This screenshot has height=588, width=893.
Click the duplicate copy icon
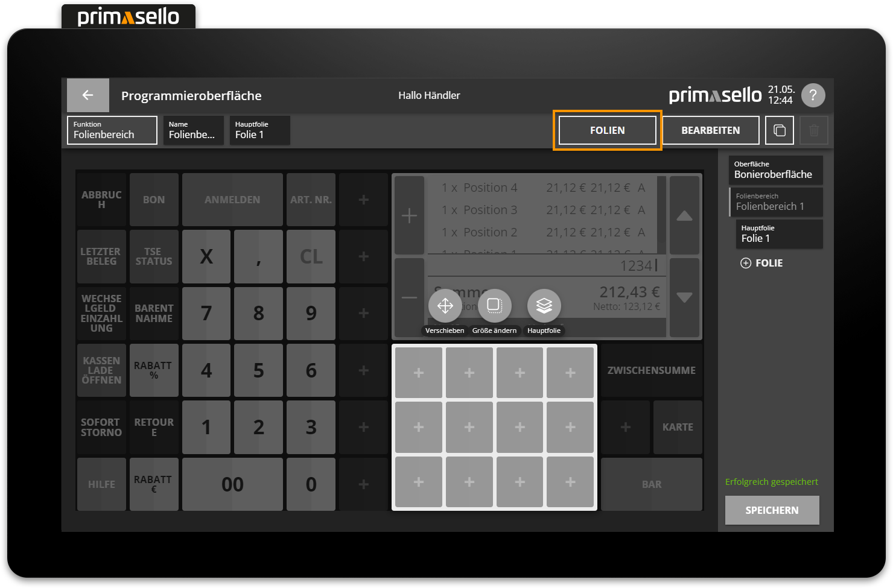click(x=779, y=130)
